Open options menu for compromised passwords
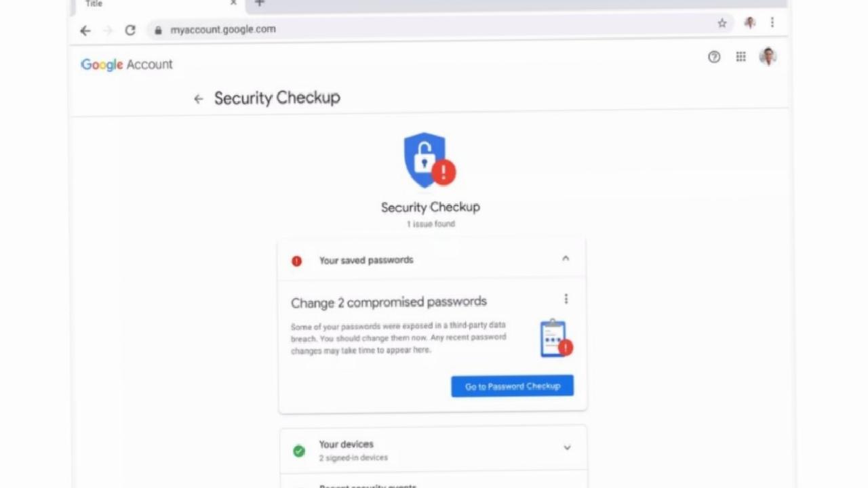The image size is (868, 488). pyautogui.click(x=566, y=299)
